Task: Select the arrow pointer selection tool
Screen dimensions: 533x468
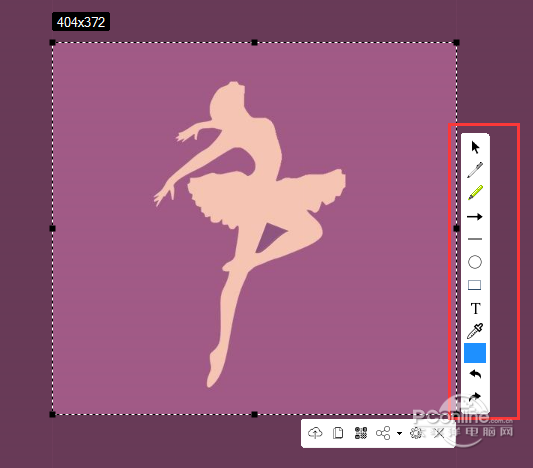Action: click(475, 148)
